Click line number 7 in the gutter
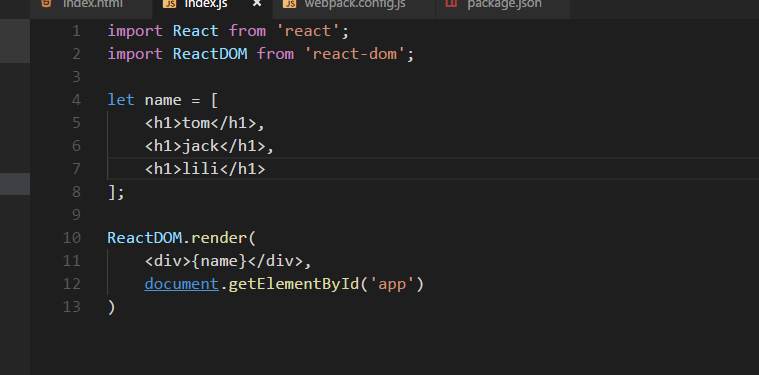Screen dimensions: 759x375 76,169
